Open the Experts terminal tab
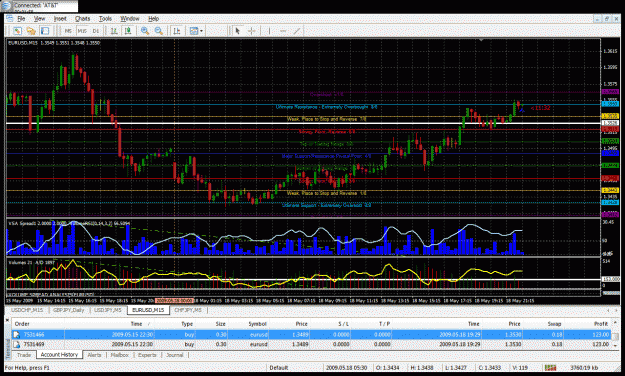The image size is (625, 376). click(x=147, y=355)
